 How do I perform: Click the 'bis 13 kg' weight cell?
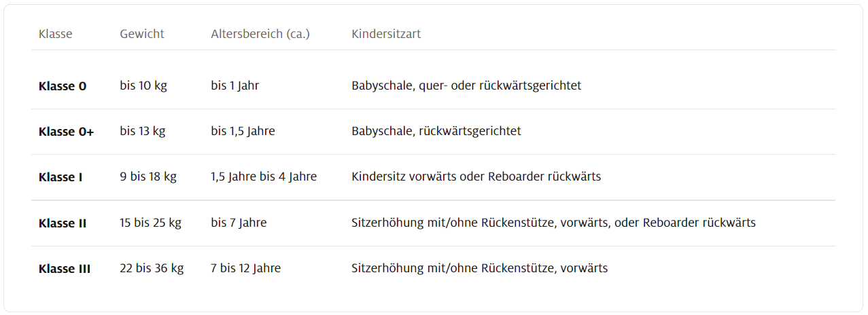143,131
